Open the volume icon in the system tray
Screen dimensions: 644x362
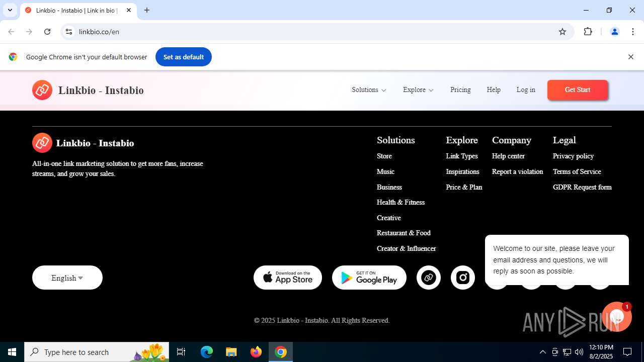pos(579,352)
